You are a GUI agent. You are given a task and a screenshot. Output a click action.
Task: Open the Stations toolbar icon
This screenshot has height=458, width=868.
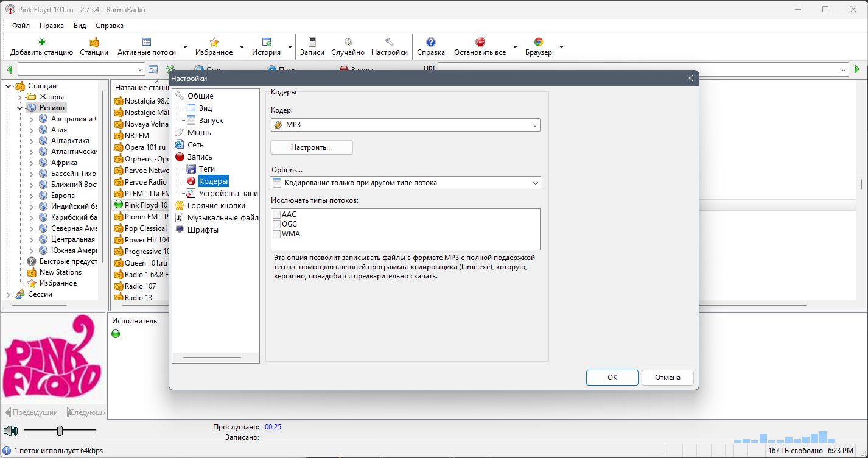point(94,42)
